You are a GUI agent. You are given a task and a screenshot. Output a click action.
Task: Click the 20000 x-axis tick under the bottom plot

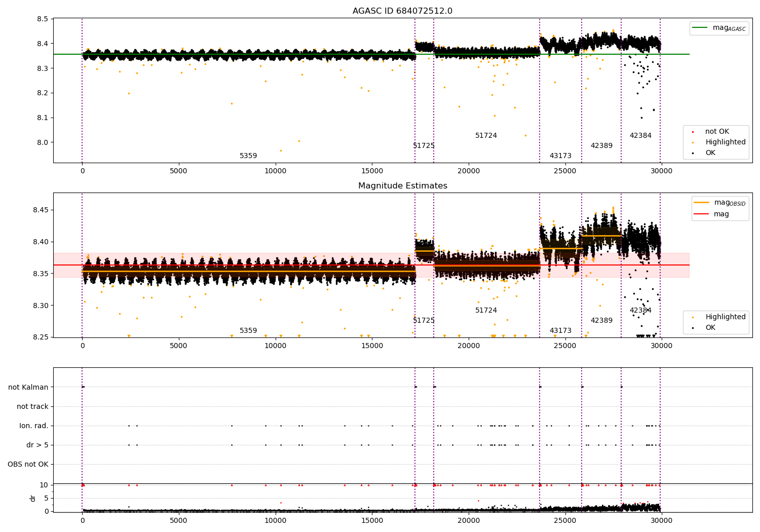click(x=469, y=521)
